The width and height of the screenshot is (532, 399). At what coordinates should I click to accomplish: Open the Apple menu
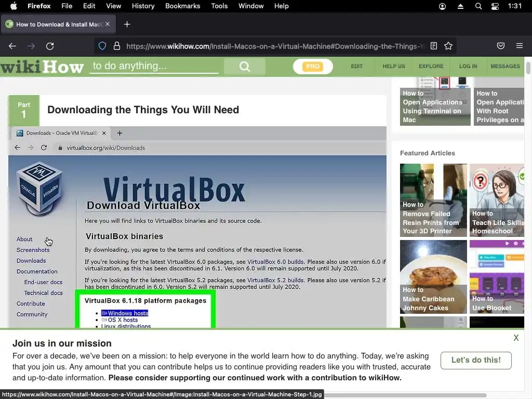[x=14, y=6]
